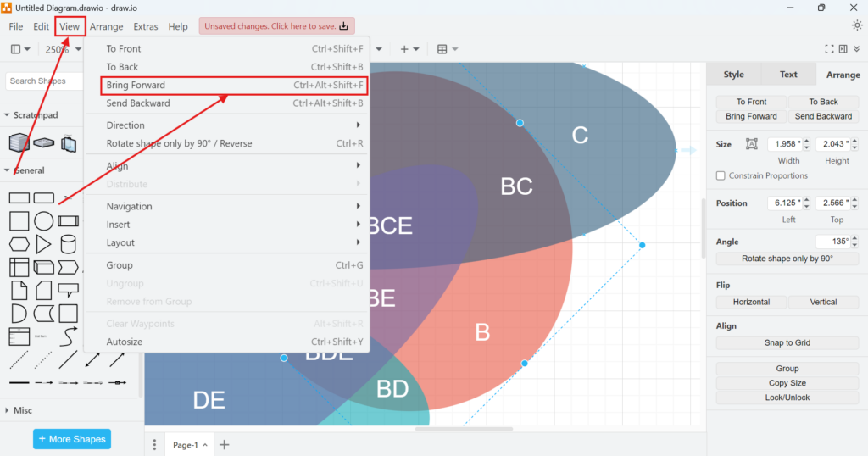
Task: Open the 250% zoom dropdown
Action: pos(63,49)
